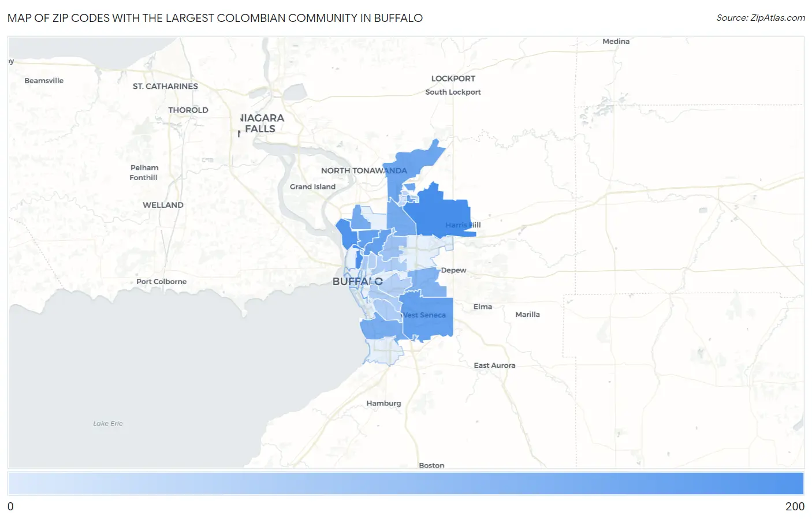Click the Elma town label
This screenshot has height=519, width=812.
(x=483, y=307)
